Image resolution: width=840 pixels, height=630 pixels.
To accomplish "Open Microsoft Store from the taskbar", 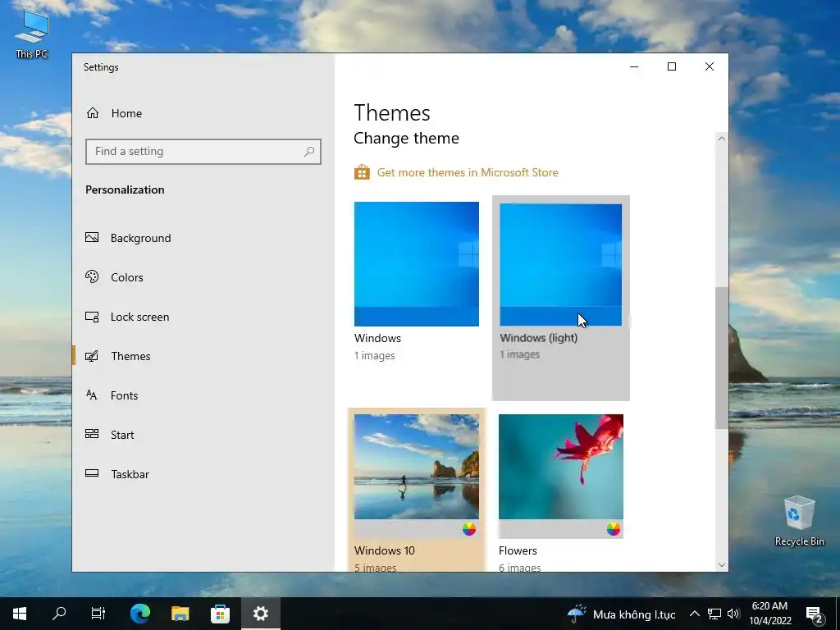I will point(220,614).
